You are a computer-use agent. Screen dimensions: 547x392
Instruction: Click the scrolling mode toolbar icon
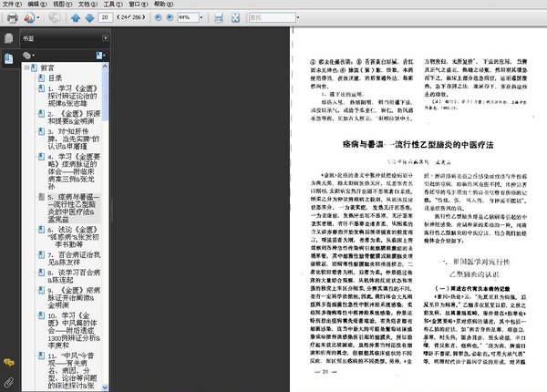219,17
